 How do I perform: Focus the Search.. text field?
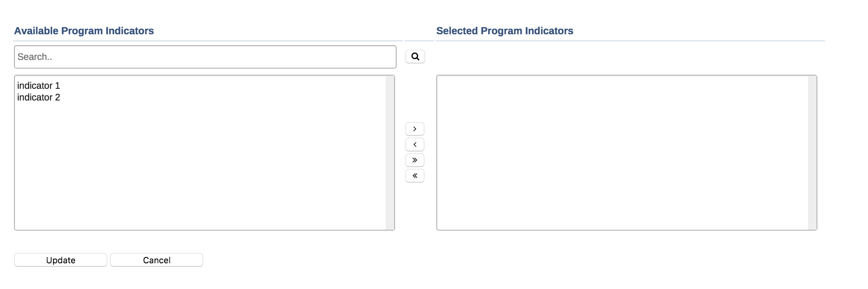[x=205, y=57]
